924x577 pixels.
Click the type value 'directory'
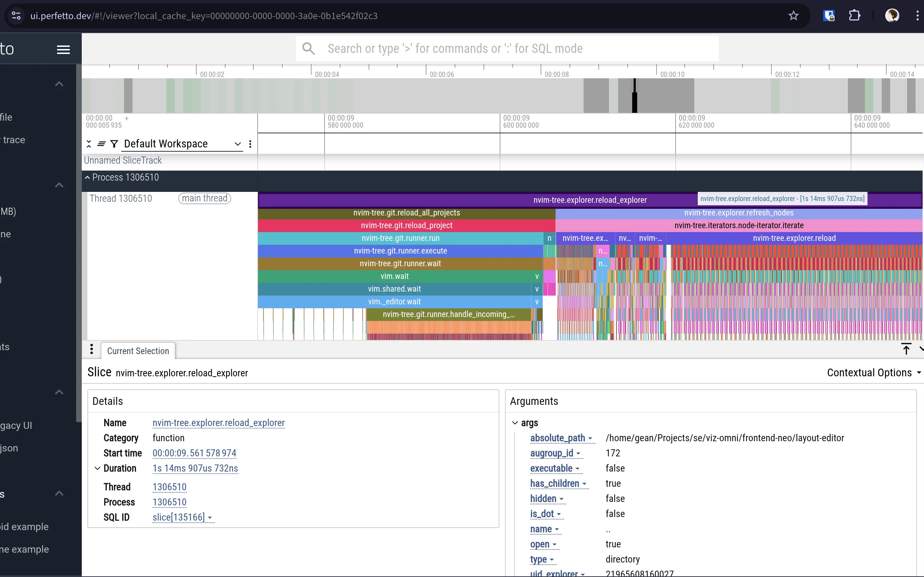(x=622, y=559)
